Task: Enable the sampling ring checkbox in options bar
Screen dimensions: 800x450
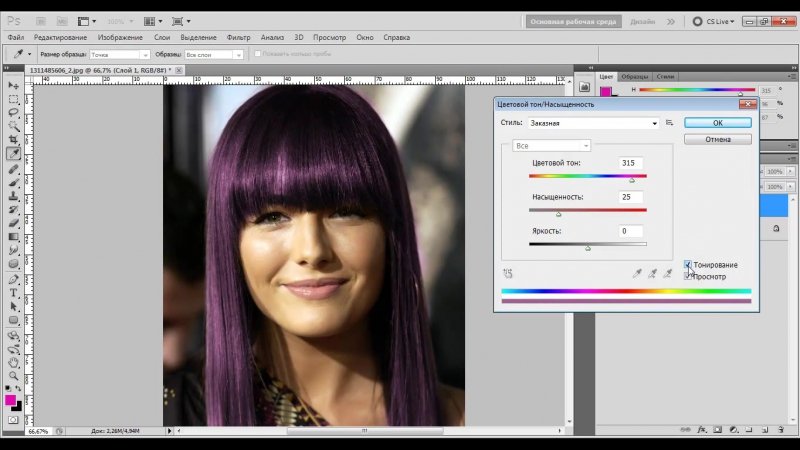Action: [258, 54]
